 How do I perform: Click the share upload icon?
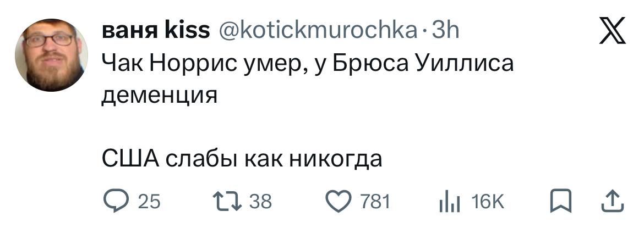tap(613, 202)
